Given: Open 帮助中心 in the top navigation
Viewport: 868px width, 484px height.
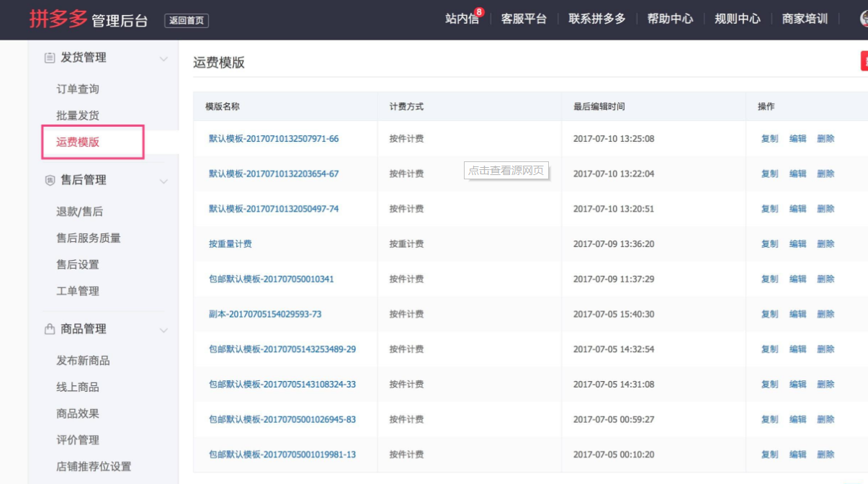Looking at the screenshot, I should (670, 19).
